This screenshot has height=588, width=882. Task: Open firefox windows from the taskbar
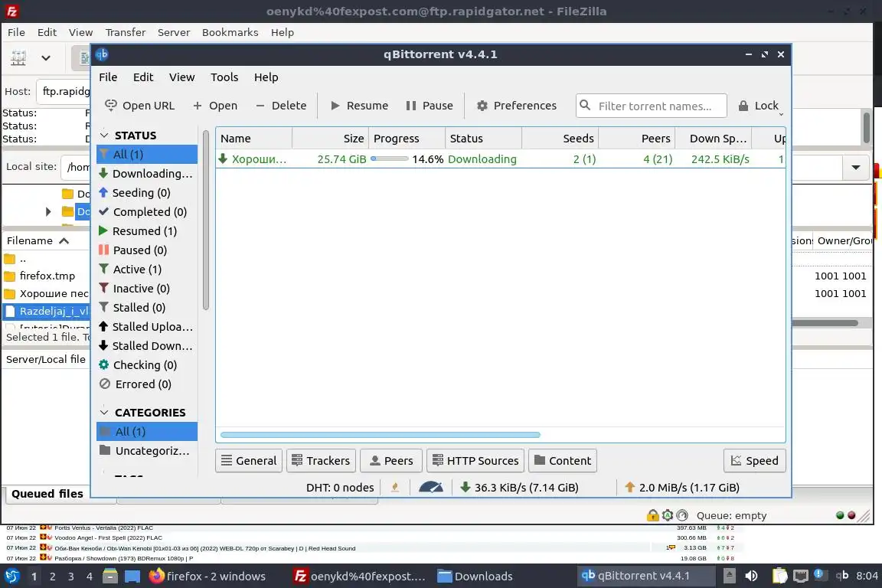pyautogui.click(x=207, y=577)
